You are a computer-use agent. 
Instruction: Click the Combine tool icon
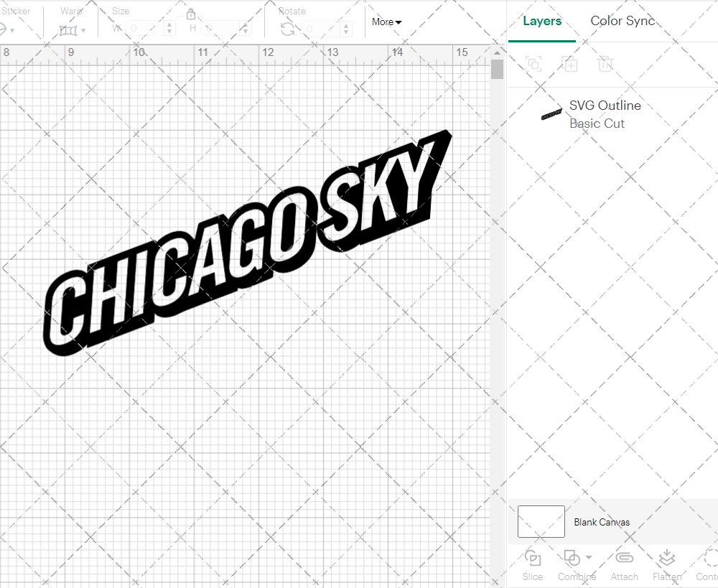[x=573, y=559]
